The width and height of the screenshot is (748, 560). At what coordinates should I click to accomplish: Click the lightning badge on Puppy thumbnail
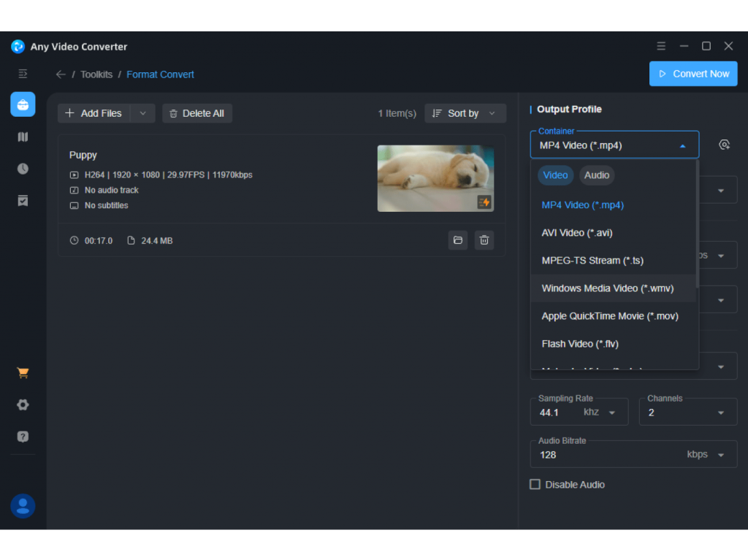tap(484, 202)
